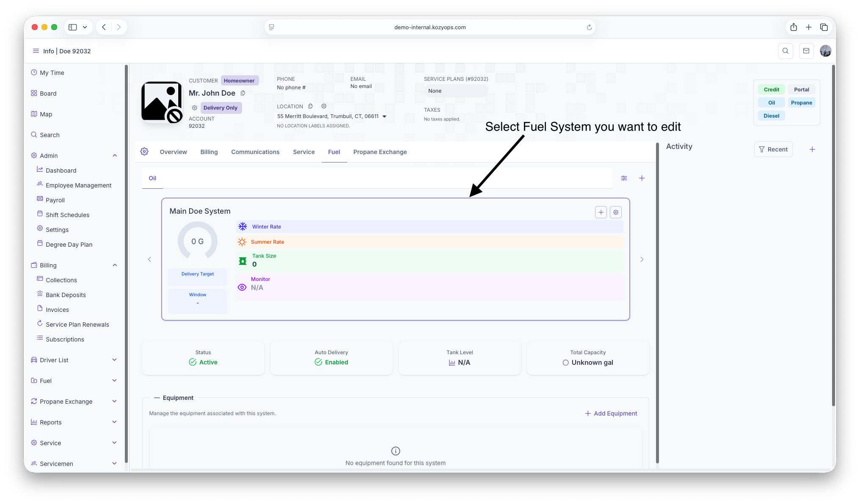Open the fuel filter sliders icon
The width and height of the screenshot is (860, 504).
pos(624,178)
